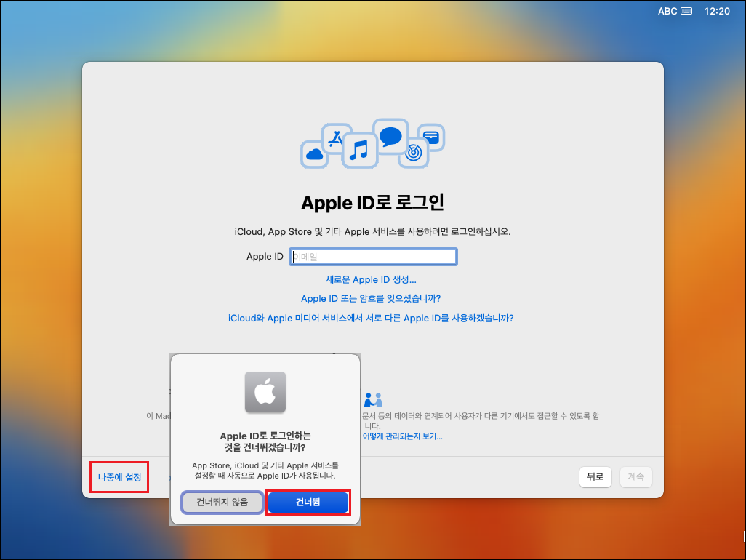This screenshot has height=560, width=746.
Task: Focus the Apple ID email field
Action: coord(373,257)
